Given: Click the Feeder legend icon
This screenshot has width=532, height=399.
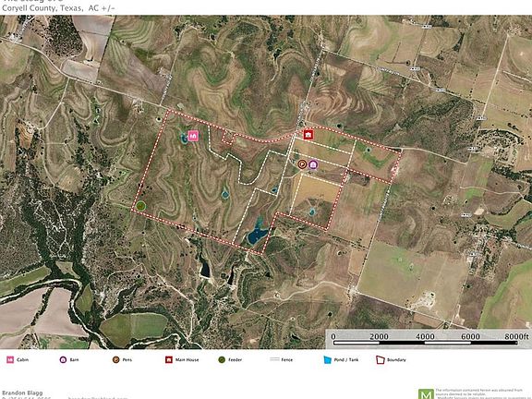Looking at the screenshot, I should point(222,359).
